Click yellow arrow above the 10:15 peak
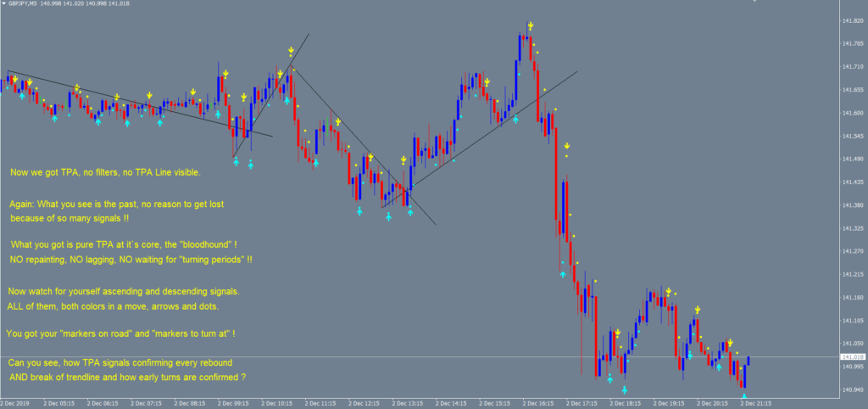Viewport: 868px width, 409px height. 290,51
